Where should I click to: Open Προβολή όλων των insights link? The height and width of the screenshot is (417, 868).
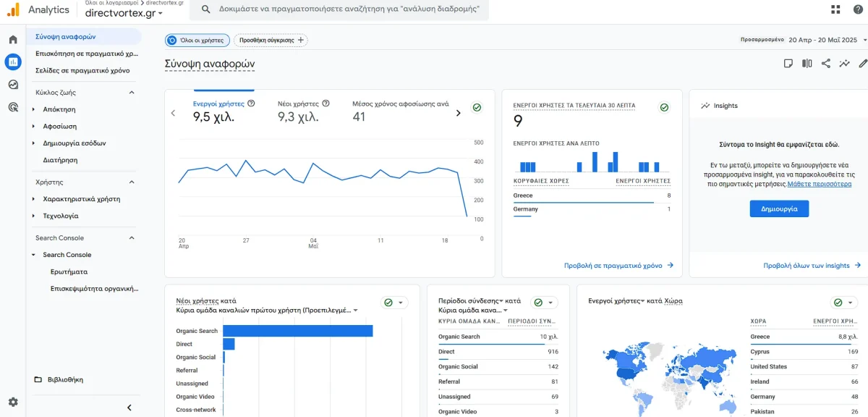(x=812, y=266)
